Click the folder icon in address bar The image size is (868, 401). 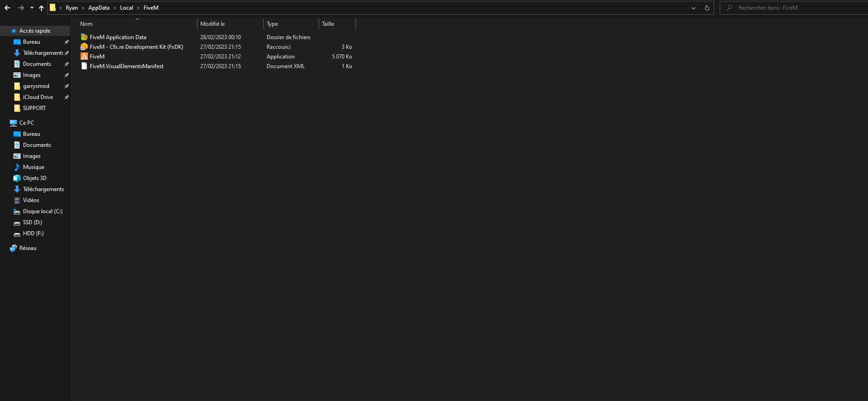point(53,7)
